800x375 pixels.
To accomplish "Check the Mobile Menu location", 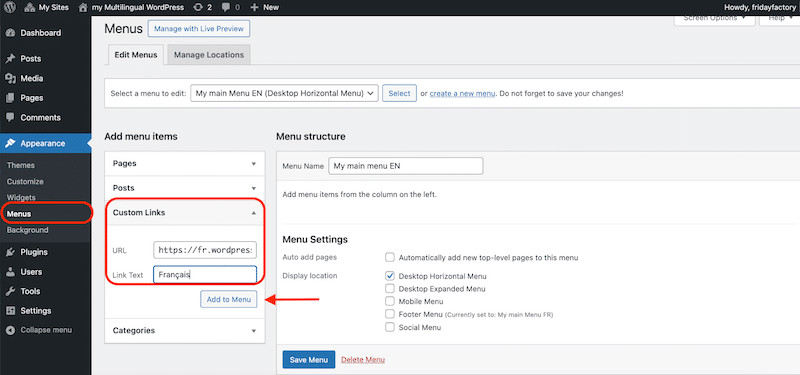I will tap(390, 301).
